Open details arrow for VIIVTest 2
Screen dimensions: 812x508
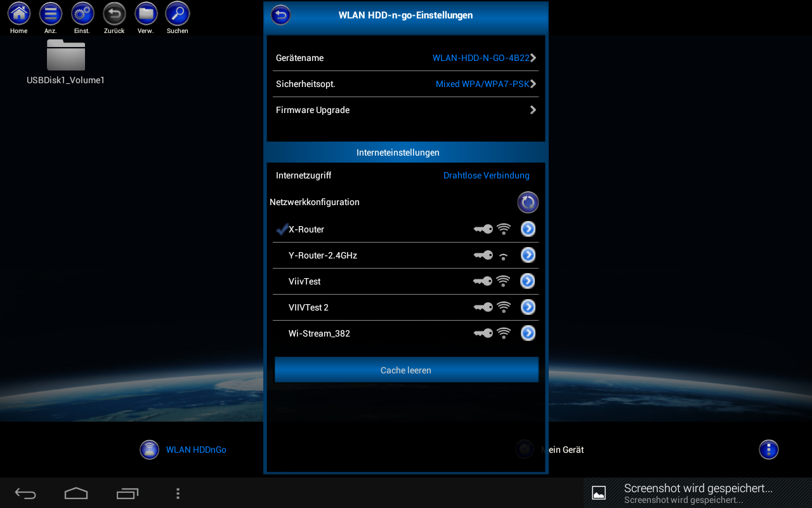click(x=528, y=307)
